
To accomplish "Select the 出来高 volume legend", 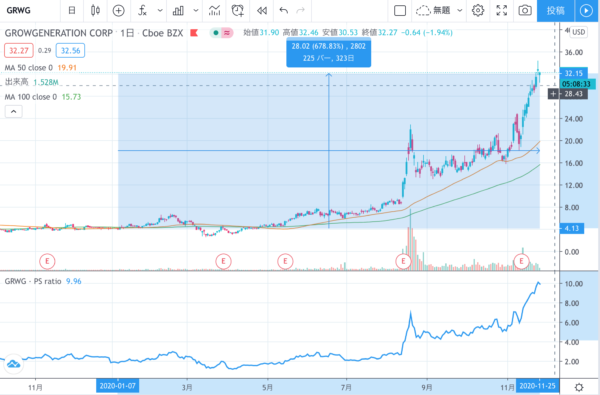I will (x=31, y=82).
